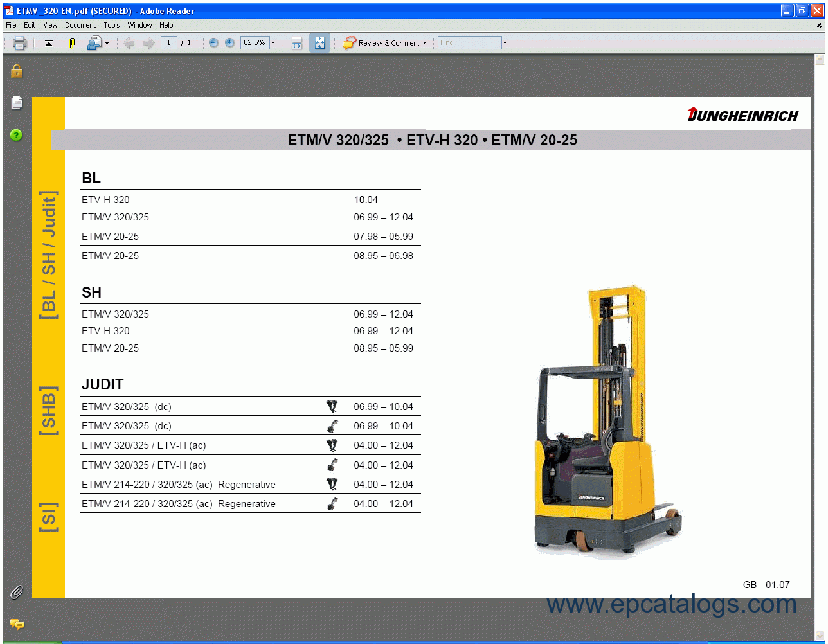
Task: Open the Email attachment paperclip icon
Action: coord(71,42)
